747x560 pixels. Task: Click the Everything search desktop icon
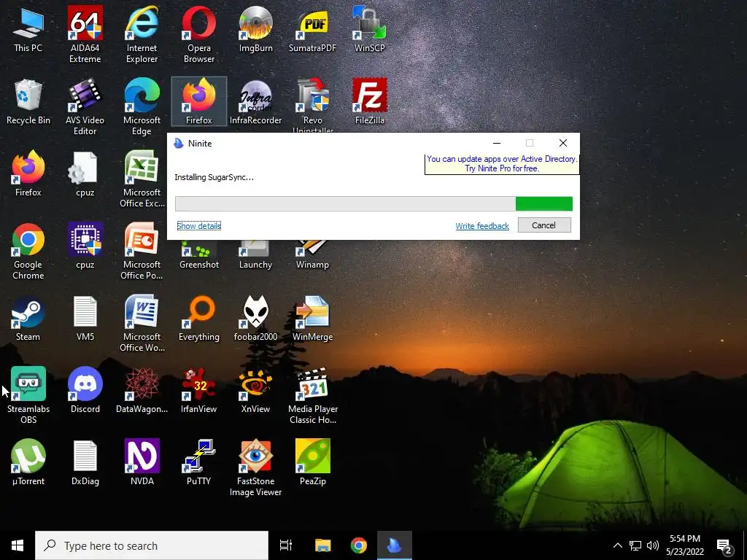coord(198,319)
